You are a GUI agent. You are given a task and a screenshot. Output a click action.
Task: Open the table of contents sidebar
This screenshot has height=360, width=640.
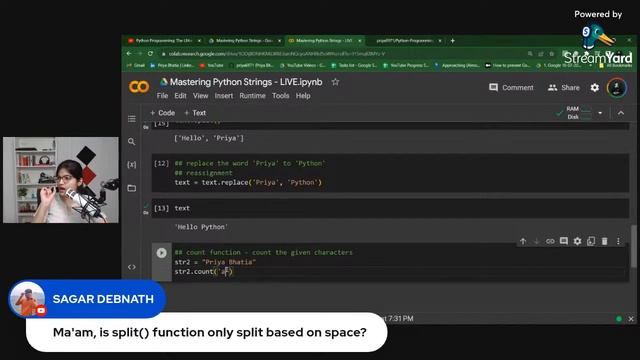point(131,119)
